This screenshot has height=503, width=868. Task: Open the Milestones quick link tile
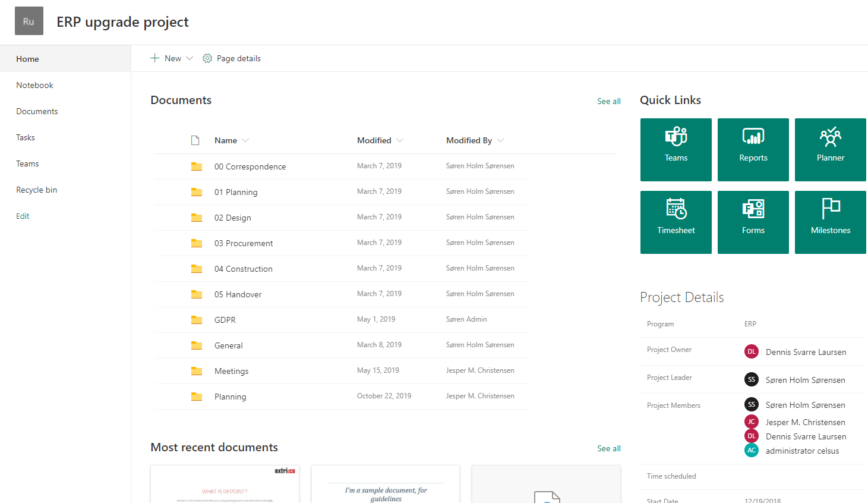pos(830,222)
